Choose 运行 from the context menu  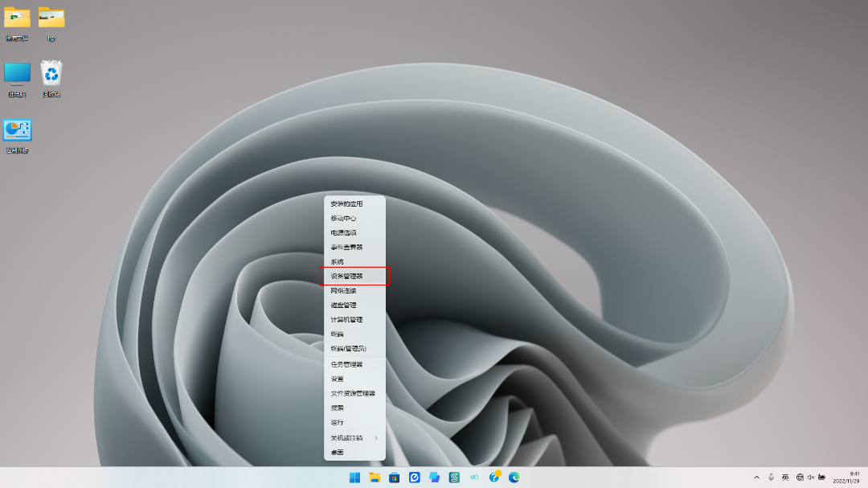[354, 422]
